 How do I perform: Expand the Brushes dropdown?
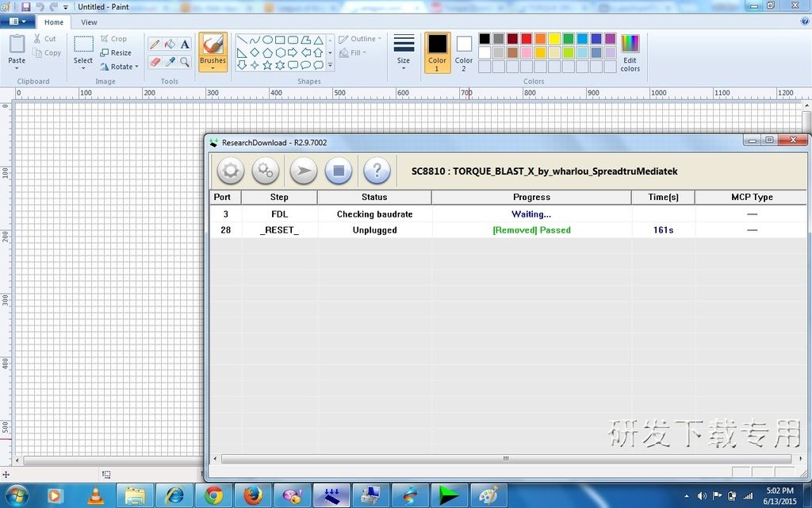(213, 67)
